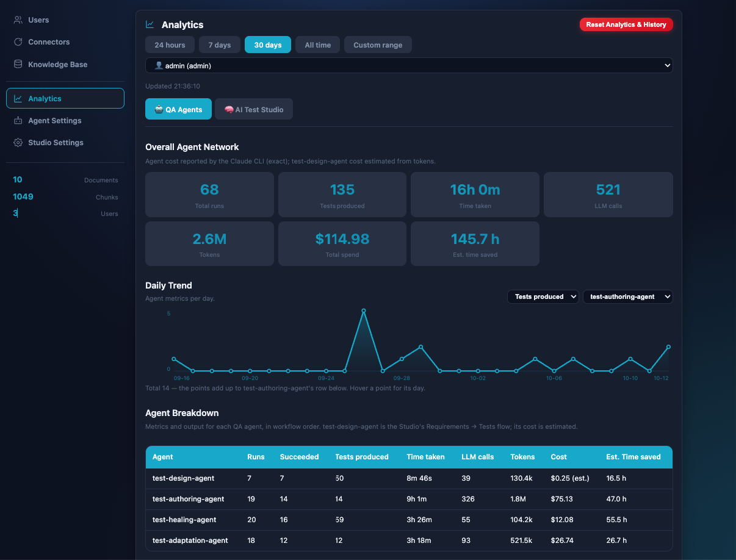Select the test-design-agent row name
Image resolution: width=736 pixels, height=560 pixels.
coord(183,478)
